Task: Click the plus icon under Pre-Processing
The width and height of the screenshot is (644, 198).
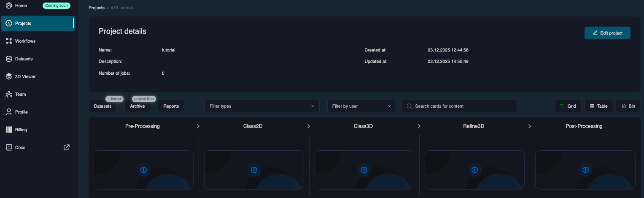Action: click(x=143, y=170)
